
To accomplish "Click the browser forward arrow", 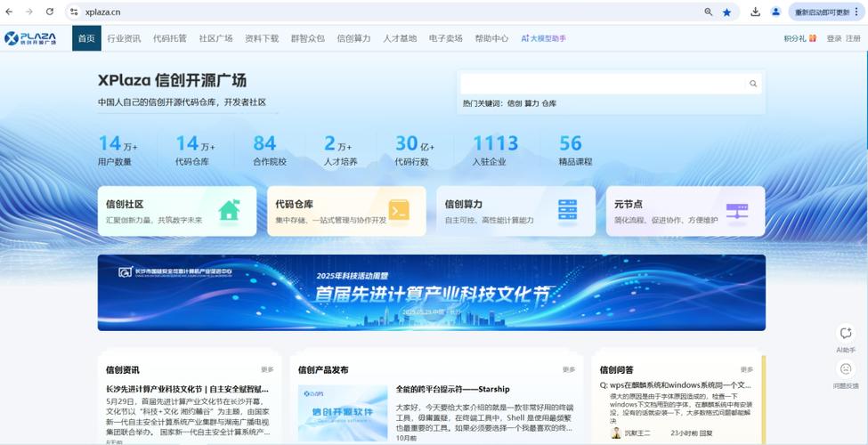I will (28, 12).
